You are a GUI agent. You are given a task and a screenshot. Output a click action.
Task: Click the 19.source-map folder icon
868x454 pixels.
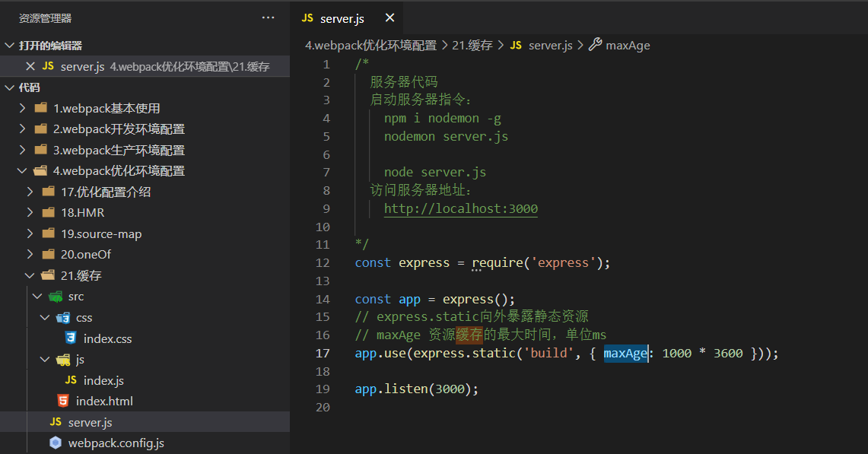click(x=49, y=233)
